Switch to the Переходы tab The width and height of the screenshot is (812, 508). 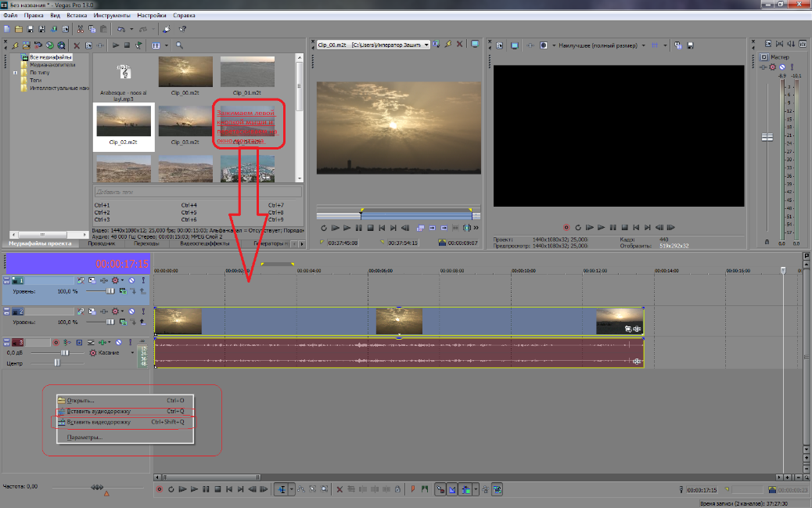[x=146, y=243]
